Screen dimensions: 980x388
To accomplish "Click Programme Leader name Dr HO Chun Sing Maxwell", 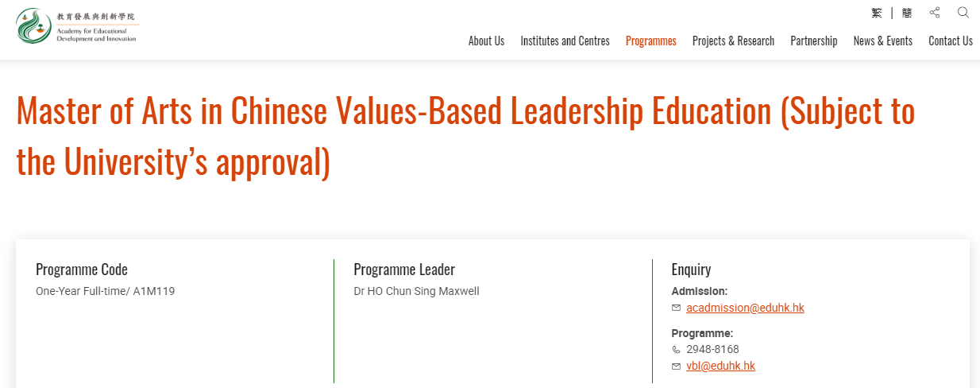I will click(416, 291).
